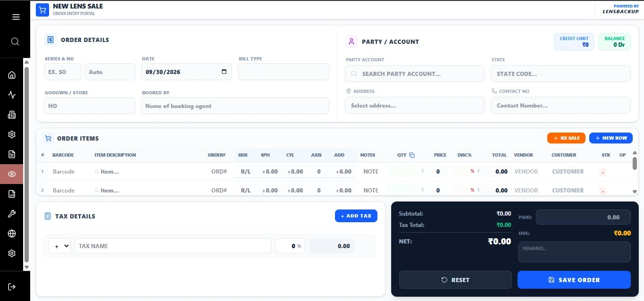Click the RX Sale button
The image size is (644, 301).
point(566,138)
